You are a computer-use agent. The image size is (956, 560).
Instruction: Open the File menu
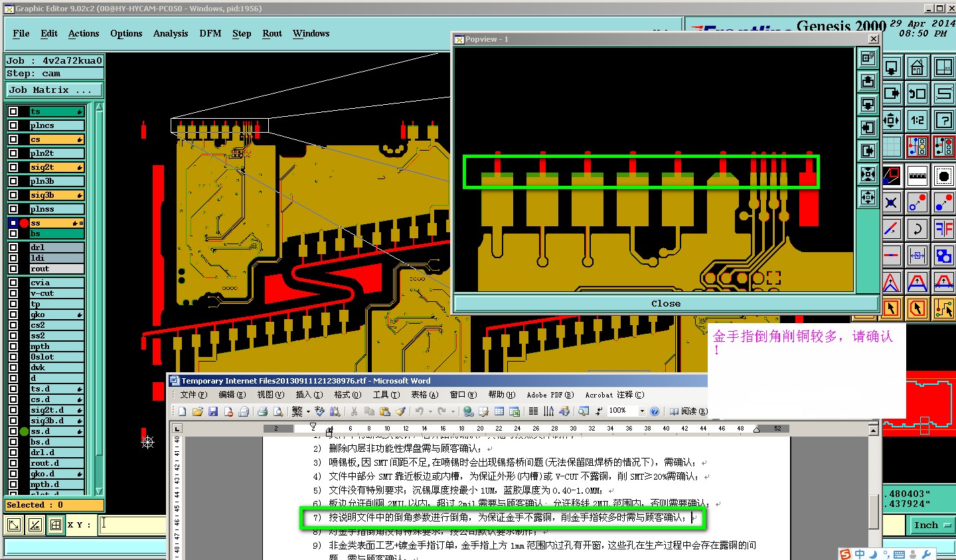(x=21, y=33)
